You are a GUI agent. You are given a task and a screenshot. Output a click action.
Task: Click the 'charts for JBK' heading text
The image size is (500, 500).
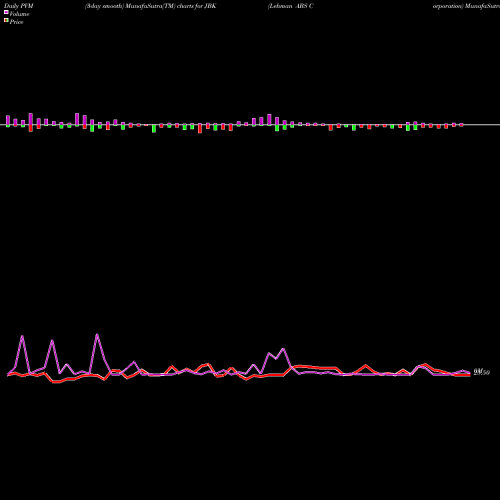[x=197, y=6]
